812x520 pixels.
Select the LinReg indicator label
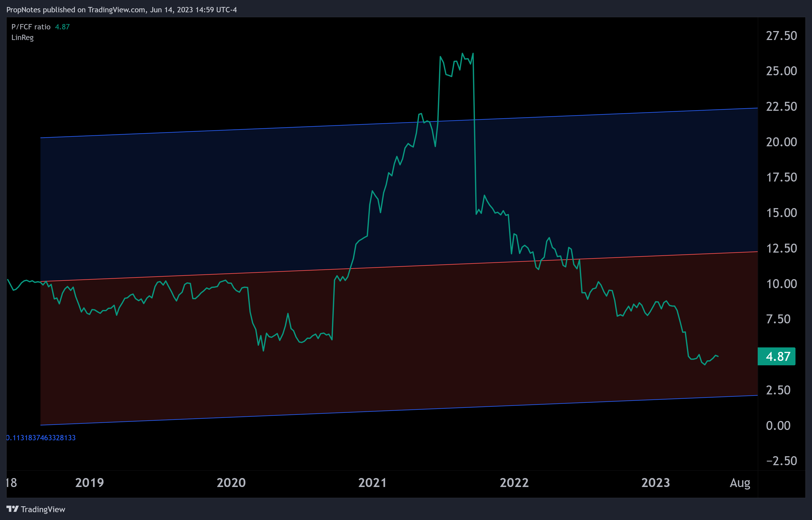pyautogui.click(x=22, y=37)
